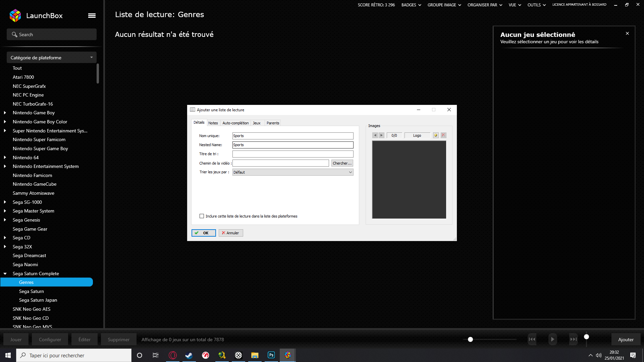Click the sidebar platform list scrollbar
The height and width of the screenshot is (362, 644).
tap(98, 74)
